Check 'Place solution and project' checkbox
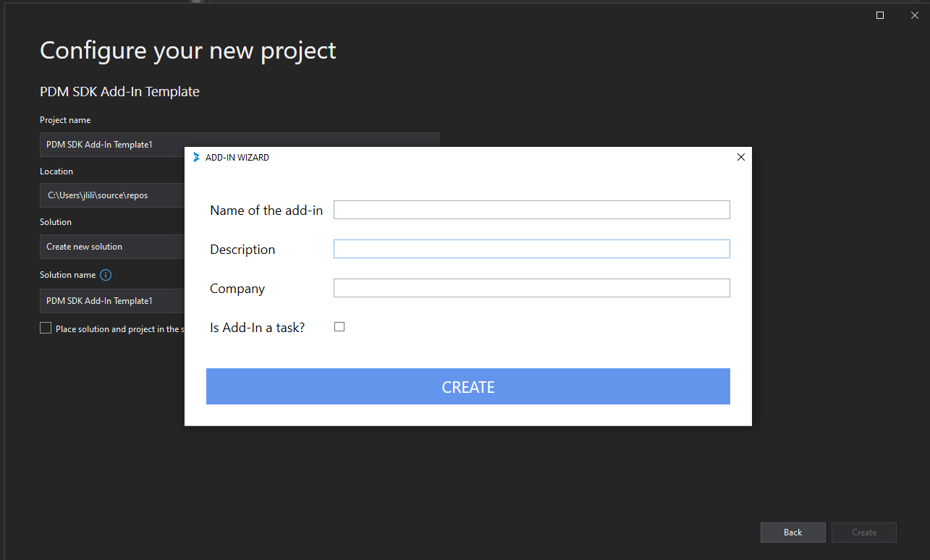930x560 pixels. click(x=46, y=328)
